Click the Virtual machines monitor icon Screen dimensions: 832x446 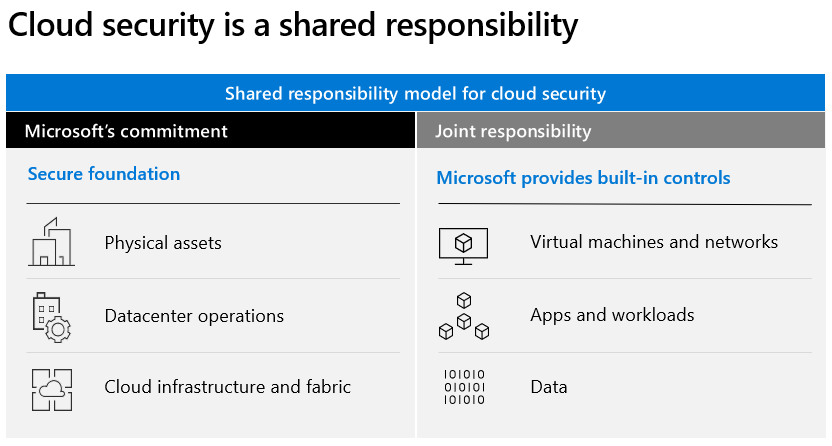[x=463, y=243]
